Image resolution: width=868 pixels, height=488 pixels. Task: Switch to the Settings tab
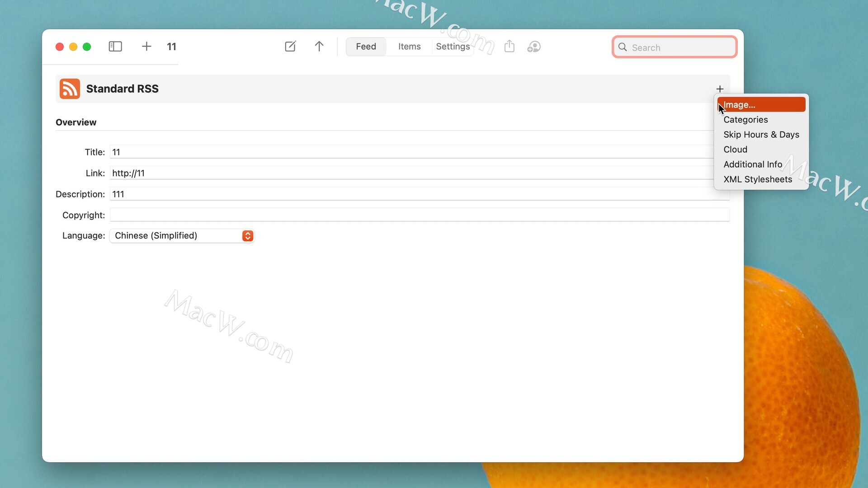coord(453,47)
